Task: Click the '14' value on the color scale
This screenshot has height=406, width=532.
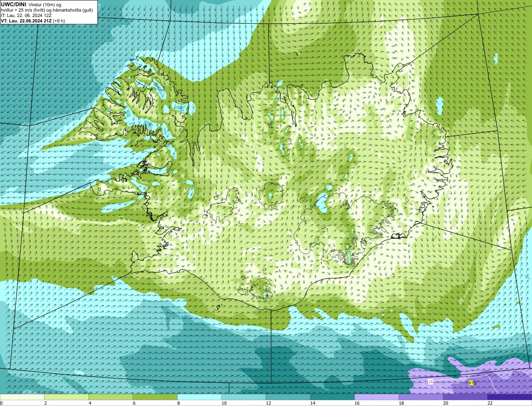Action: [x=313, y=403]
